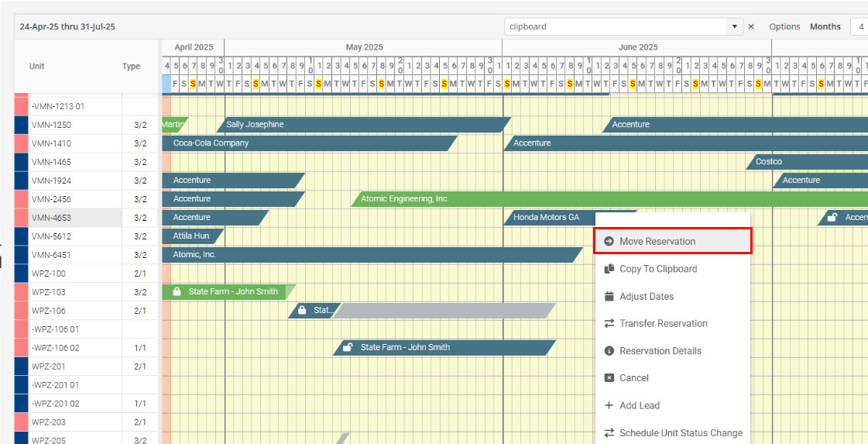Click the lock icon on truncated 'Stat...' reservation
The image size is (868, 444).
pyautogui.click(x=302, y=311)
